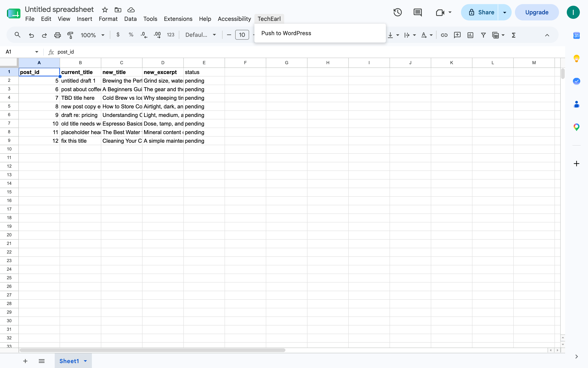
Task: Undo the last action
Action: [31, 35]
